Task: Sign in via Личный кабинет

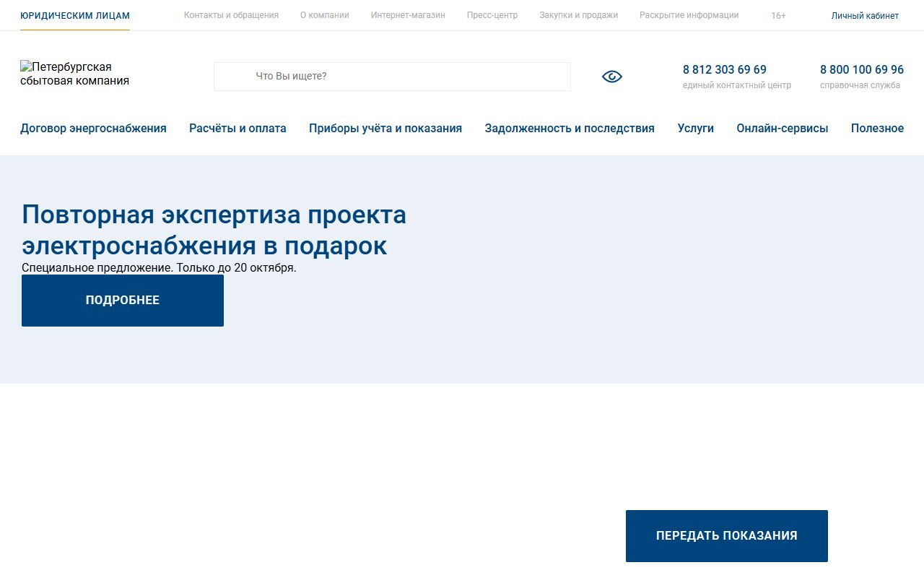Action: 865,16
